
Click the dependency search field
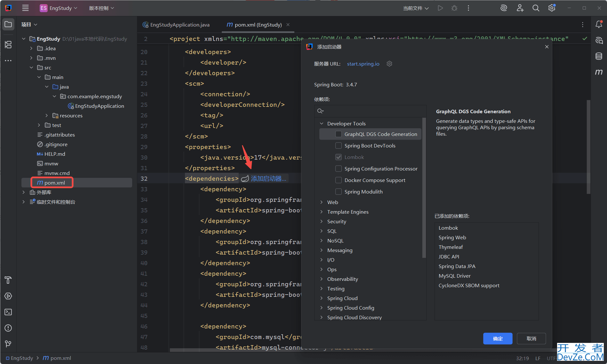coord(370,111)
